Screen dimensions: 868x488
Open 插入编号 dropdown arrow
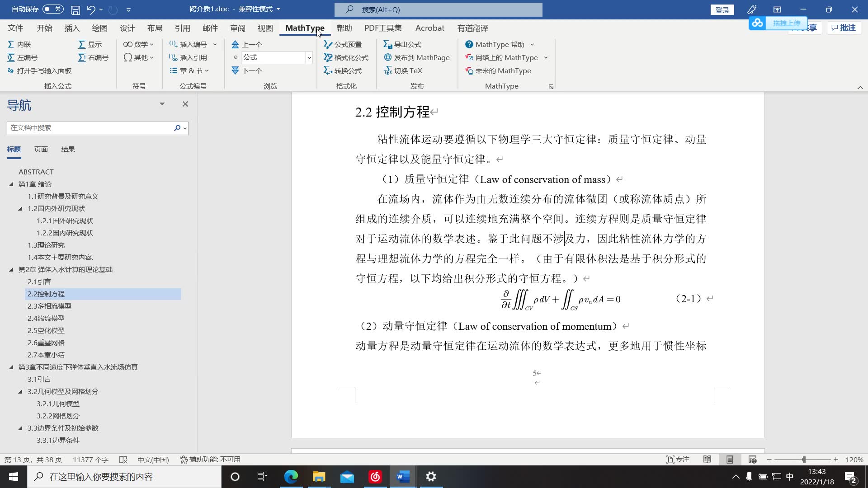pos(215,44)
